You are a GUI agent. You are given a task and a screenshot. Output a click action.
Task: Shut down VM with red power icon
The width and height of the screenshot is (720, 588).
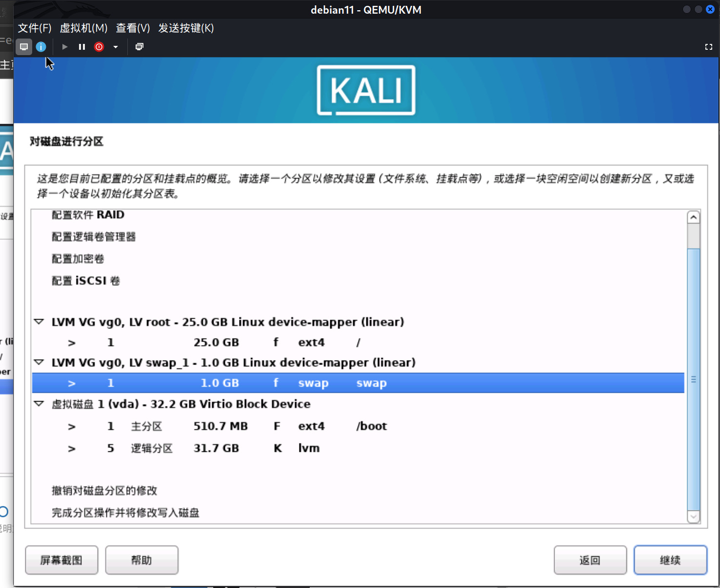[99, 47]
